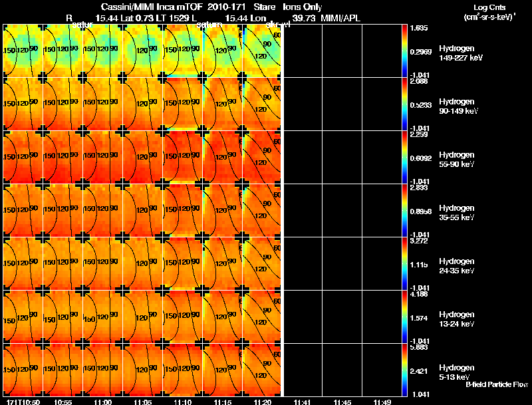Click the '2010-171' date in title
Screen dimensions: 532x405
226,7
